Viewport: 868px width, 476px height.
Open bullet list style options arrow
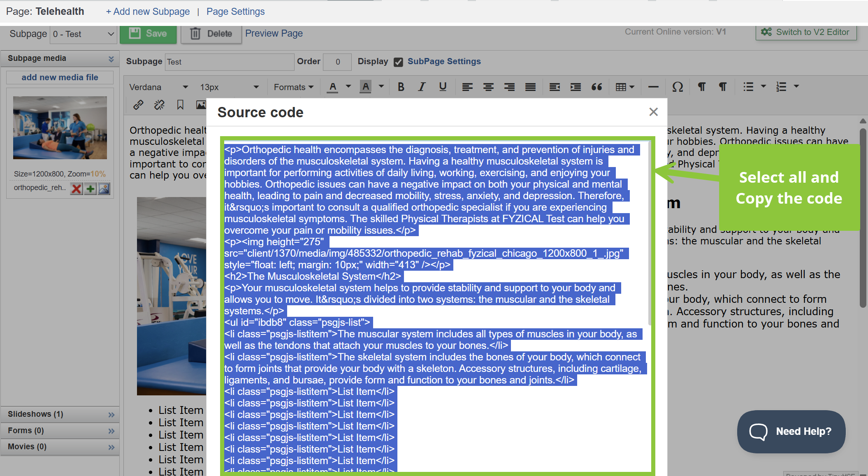point(764,87)
